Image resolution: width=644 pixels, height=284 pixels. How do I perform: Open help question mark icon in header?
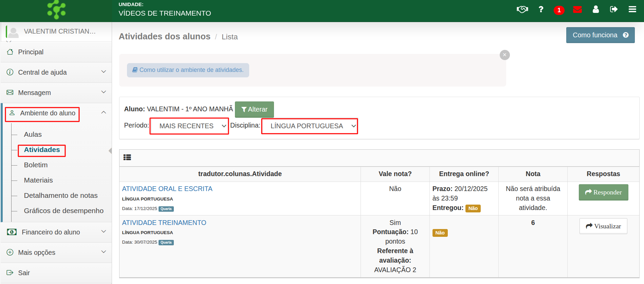pyautogui.click(x=541, y=9)
